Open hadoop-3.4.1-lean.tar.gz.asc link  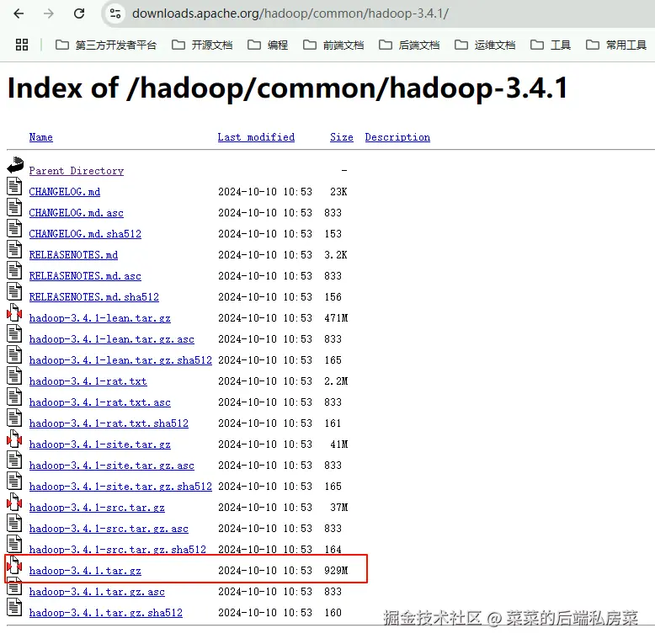click(111, 339)
